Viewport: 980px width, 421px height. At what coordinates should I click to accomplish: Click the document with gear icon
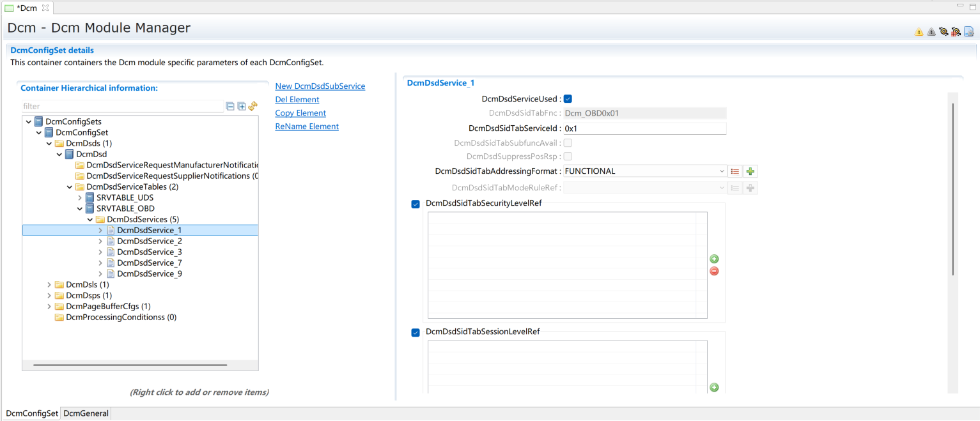point(968,32)
